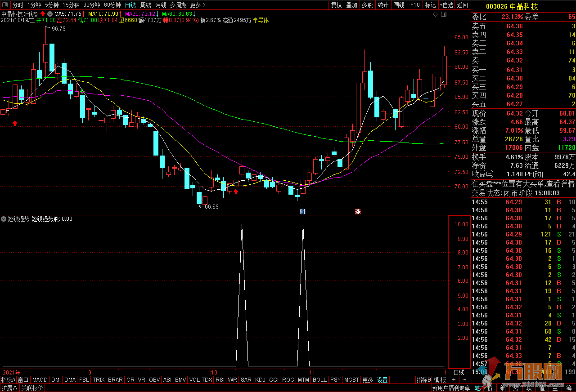Click the 半导体 sector link

click(261, 20)
